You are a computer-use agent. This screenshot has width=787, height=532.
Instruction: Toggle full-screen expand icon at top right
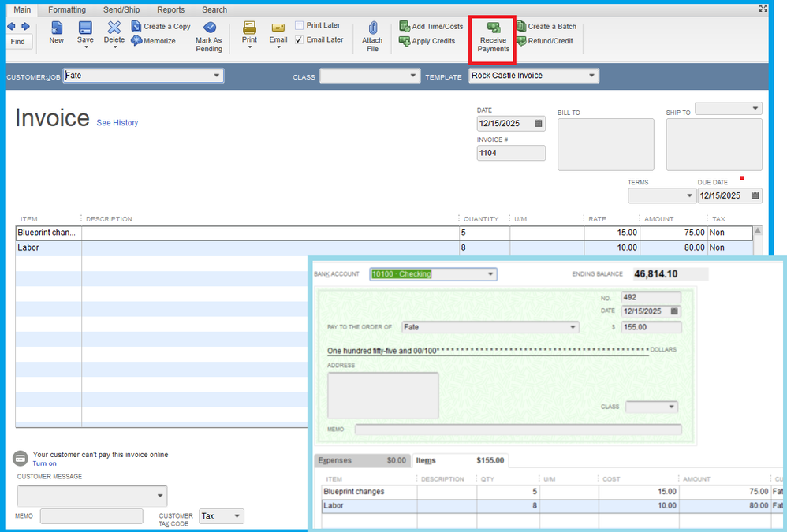pyautogui.click(x=763, y=8)
